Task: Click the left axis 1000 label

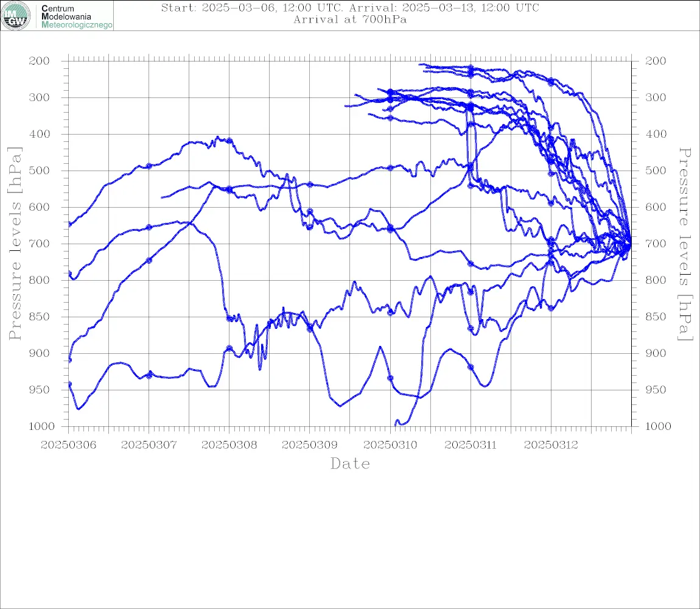Action: [x=41, y=426]
